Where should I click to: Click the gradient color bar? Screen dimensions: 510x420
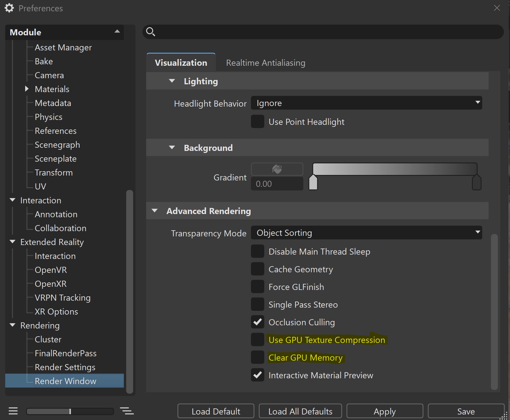tap(395, 169)
